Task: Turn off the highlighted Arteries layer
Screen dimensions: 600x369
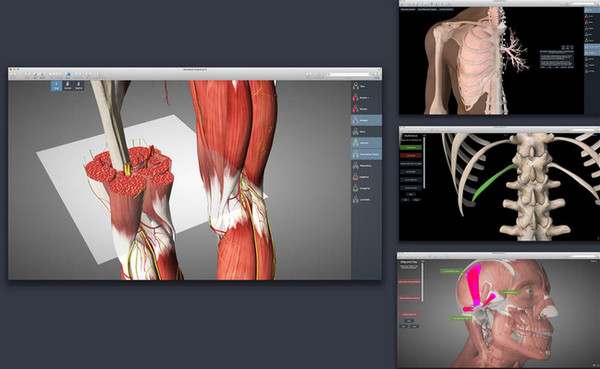Action: (x=366, y=120)
